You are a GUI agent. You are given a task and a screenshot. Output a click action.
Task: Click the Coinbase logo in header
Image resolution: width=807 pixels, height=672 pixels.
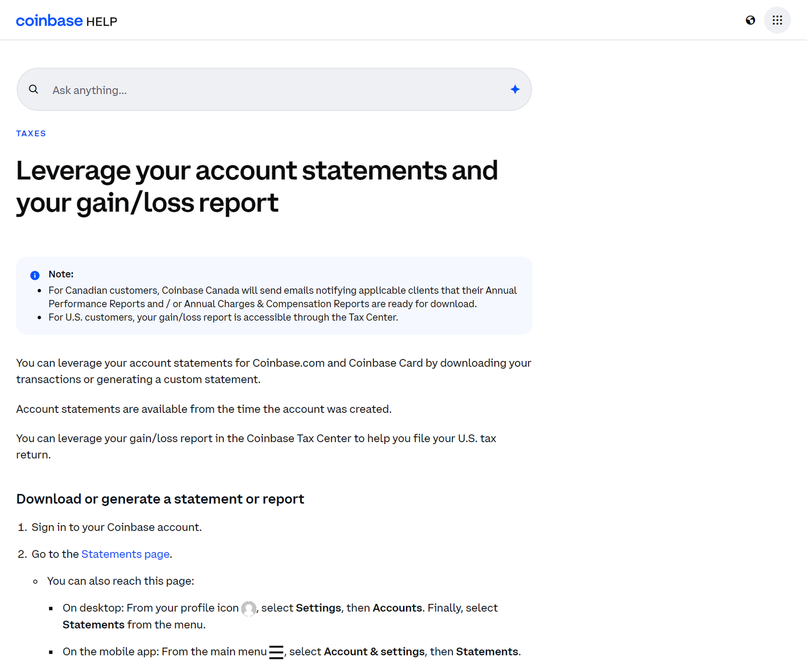coord(49,21)
